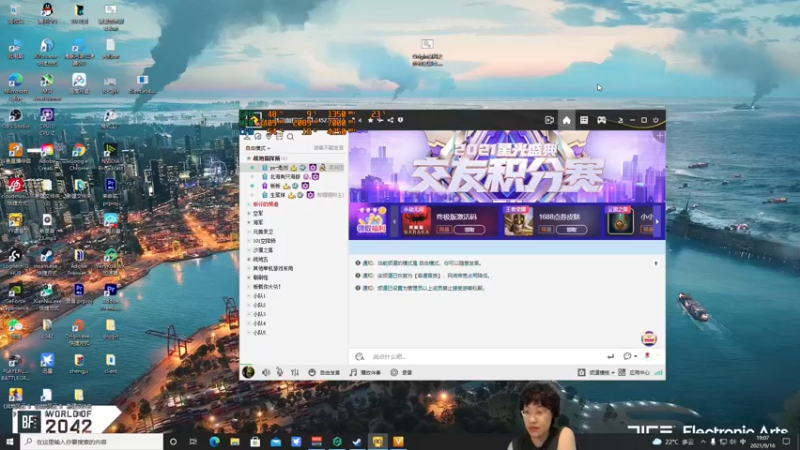Open the 自由模式 mode dropdown
800x450 pixels.
258,148
